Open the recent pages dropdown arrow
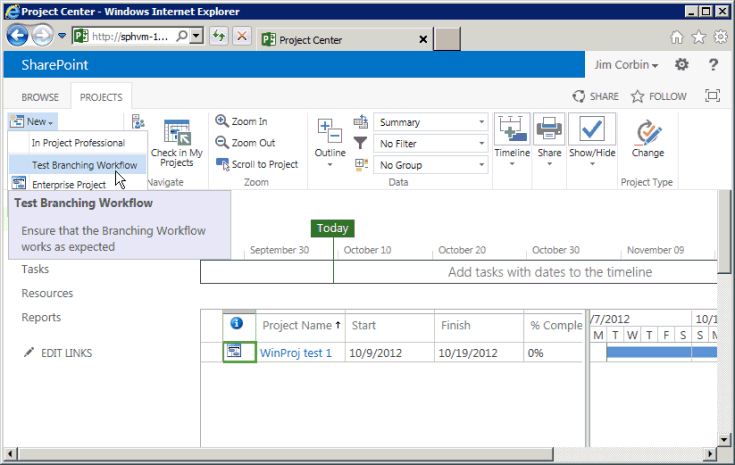Viewport: 735px width, 465px height. [x=62, y=36]
